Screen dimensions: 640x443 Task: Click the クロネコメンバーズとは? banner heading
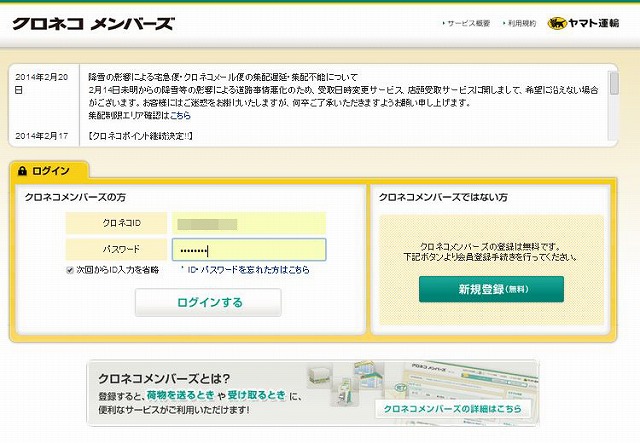tap(164, 378)
